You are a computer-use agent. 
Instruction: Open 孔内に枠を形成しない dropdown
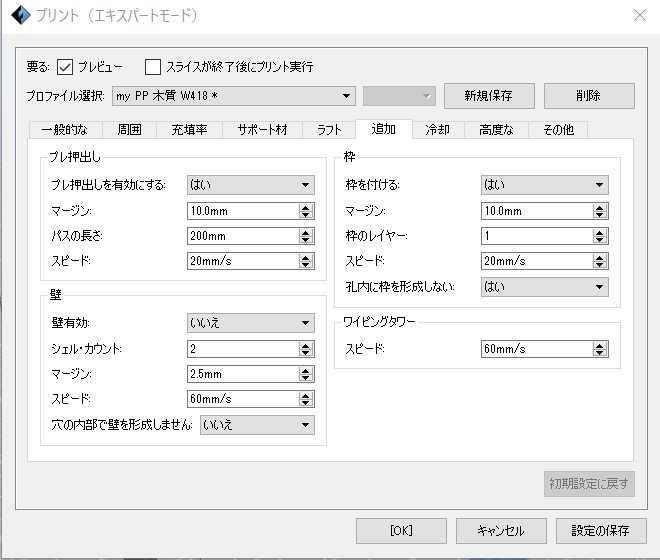click(x=545, y=287)
